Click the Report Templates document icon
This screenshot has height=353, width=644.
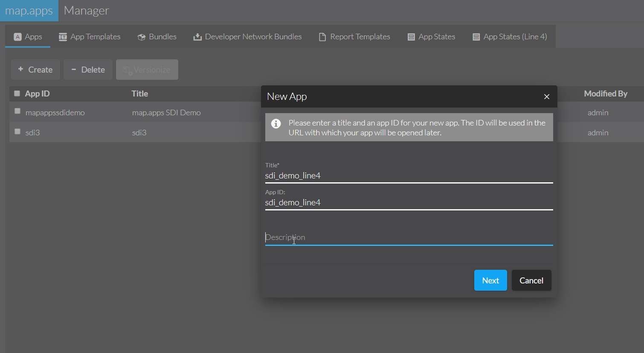pyautogui.click(x=322, y=37)
